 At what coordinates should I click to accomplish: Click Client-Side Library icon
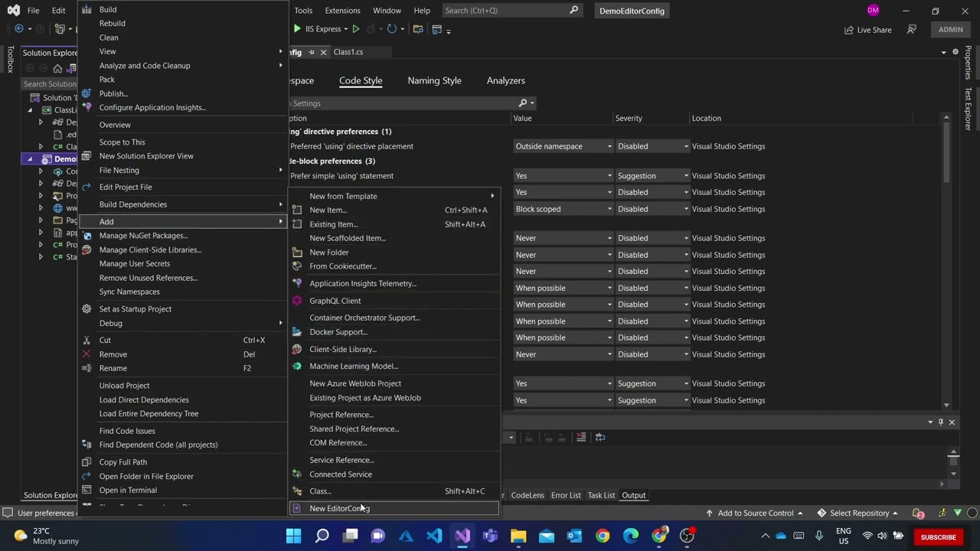[297, 349]
